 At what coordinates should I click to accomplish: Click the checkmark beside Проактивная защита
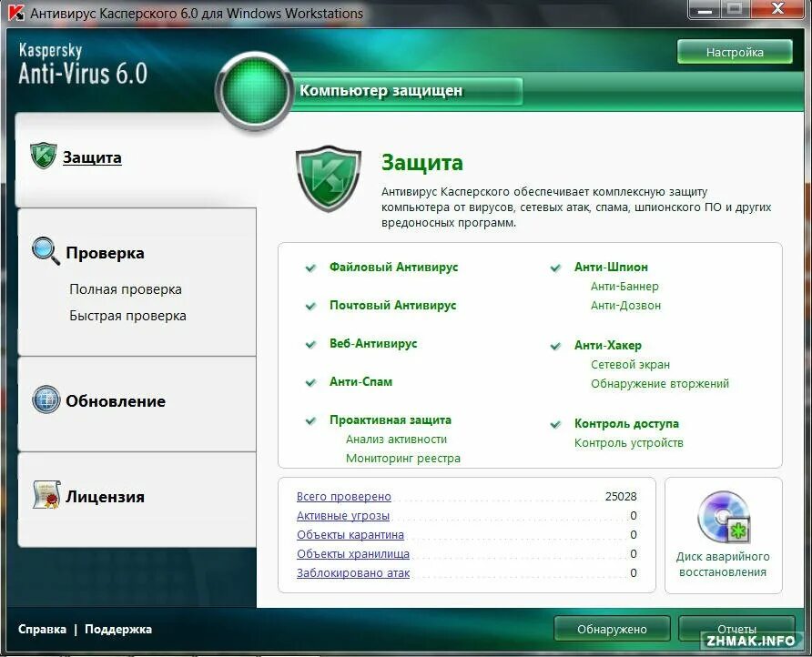click(310, 421)
